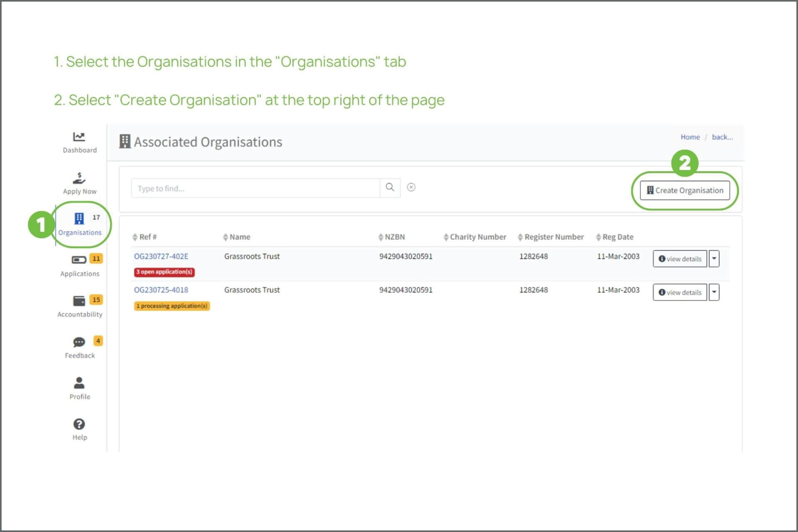Click the '1 processing application(s)' yellow badge
The image size is (798, 532).
pos(172,306)
